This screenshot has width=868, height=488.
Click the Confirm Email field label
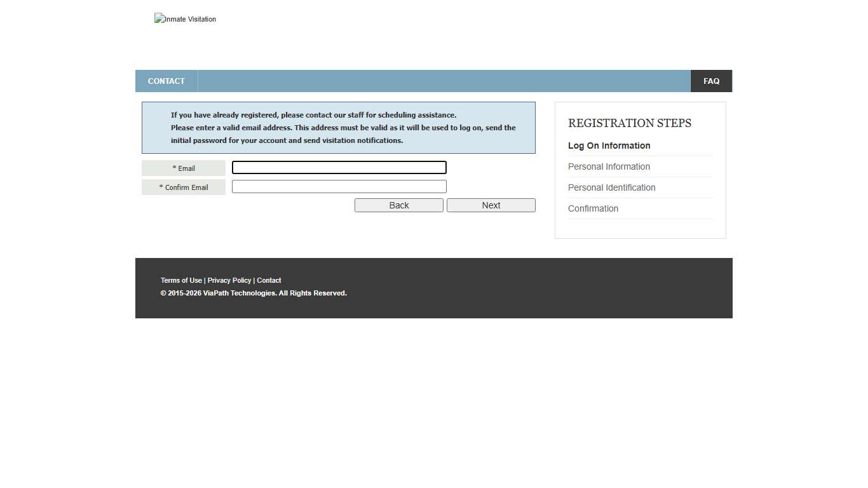(x=183, y=187)
